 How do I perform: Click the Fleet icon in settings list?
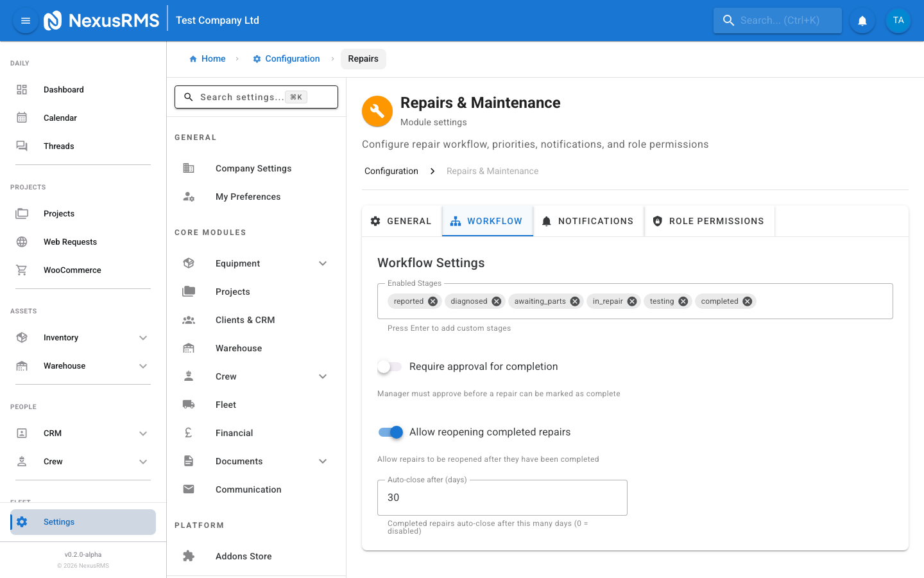point(188,404)
